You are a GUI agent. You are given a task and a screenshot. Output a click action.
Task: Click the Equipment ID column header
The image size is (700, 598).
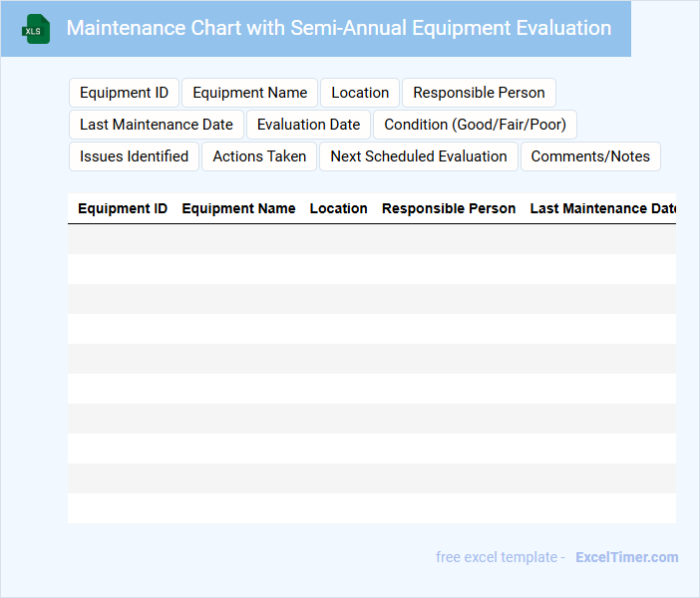pos(123,209)
